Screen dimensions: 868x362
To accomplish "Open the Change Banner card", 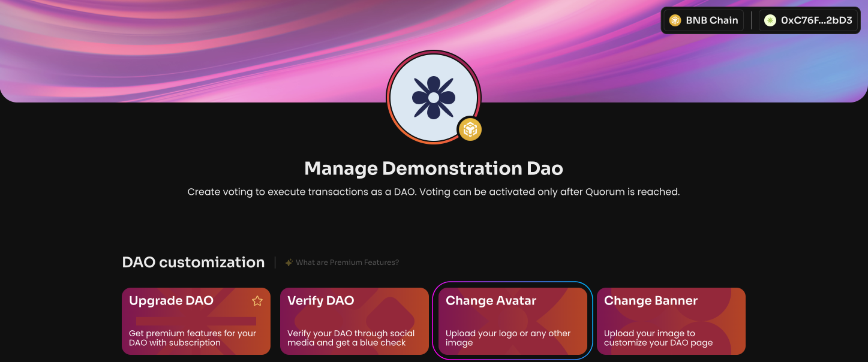I will (671, 321).
